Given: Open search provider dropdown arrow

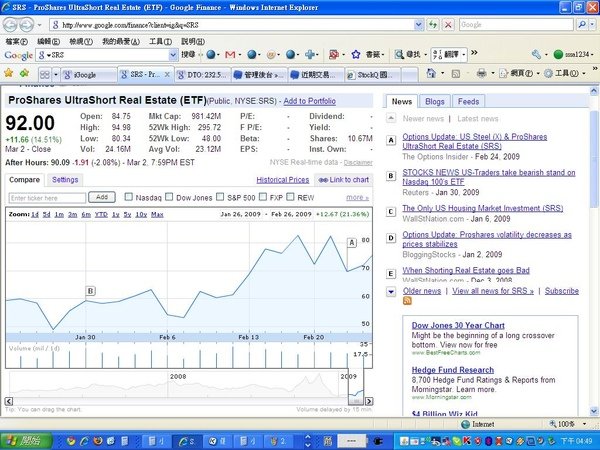Looking at the screenshot, I should coord(592,25).
